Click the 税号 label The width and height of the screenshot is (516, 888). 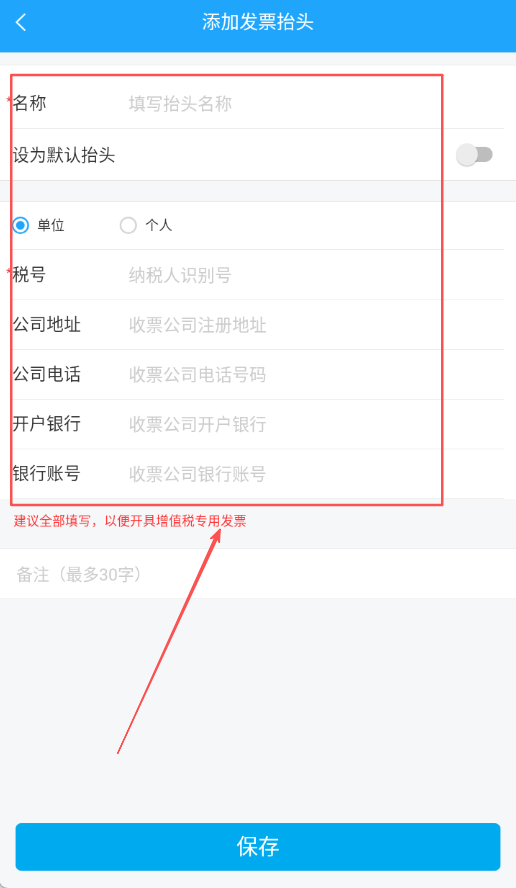pos(29,275)
